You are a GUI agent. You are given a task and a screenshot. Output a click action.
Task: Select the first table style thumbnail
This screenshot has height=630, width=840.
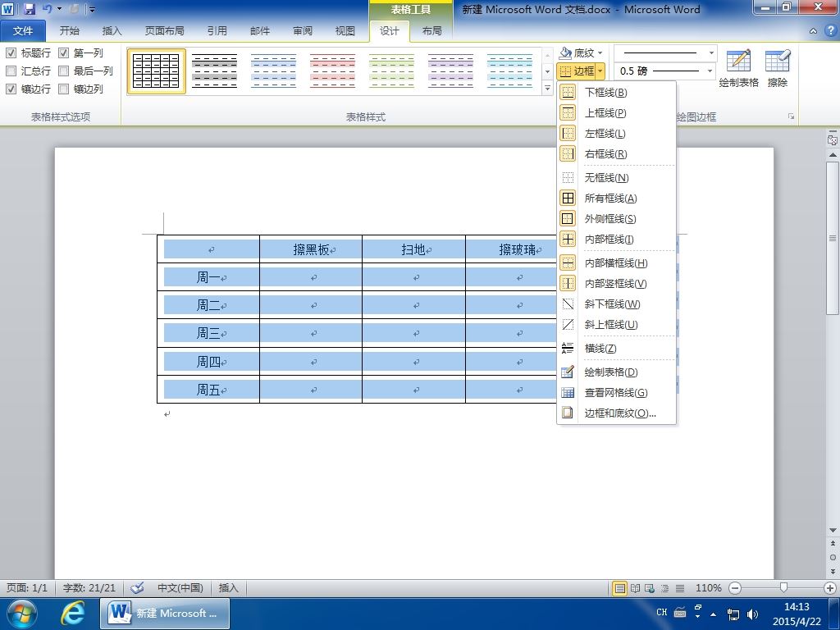tap(156, 71)
